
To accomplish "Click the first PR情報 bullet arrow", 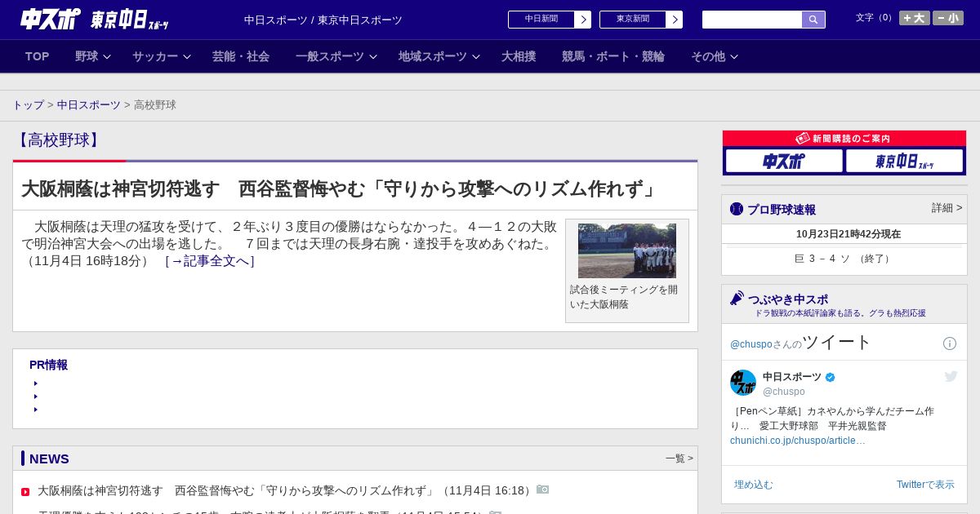I will [x=35, y=383].
